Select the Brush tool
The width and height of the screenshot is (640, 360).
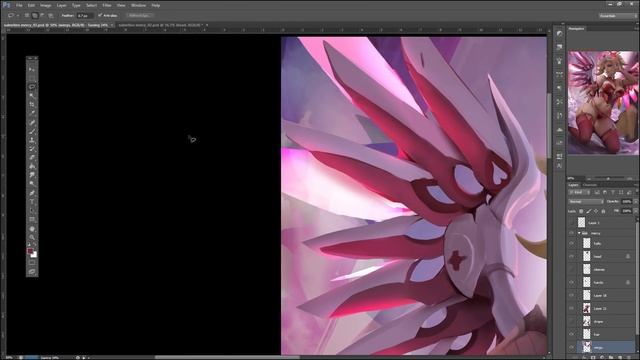[x=32, y=131]
